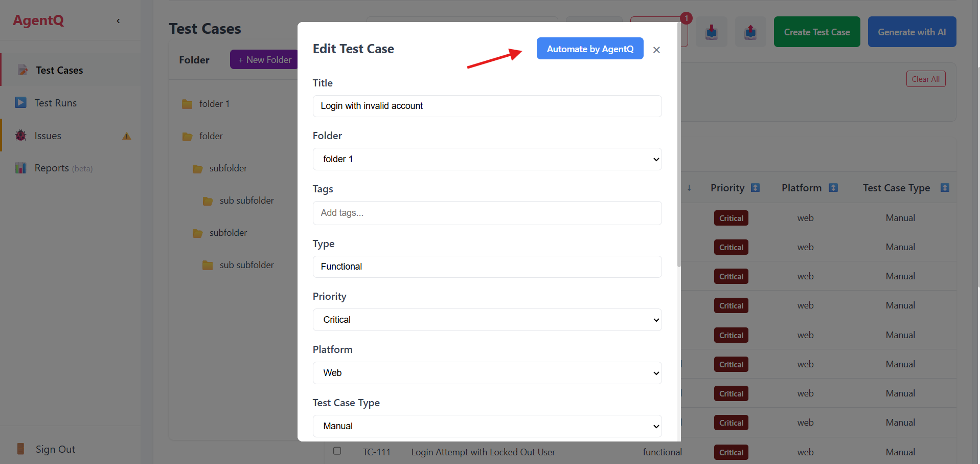Image resolution: width=980 pixels, height=464 pixels.
Task: Expand the Platform dropdown set to Web
Action: pyautogui.click(x=486, y=372)
